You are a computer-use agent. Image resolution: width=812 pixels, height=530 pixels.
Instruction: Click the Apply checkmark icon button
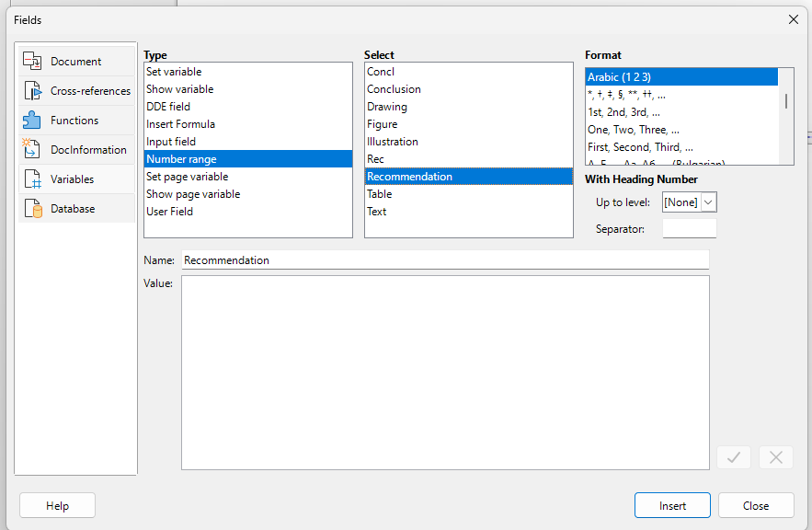[733, 457]
